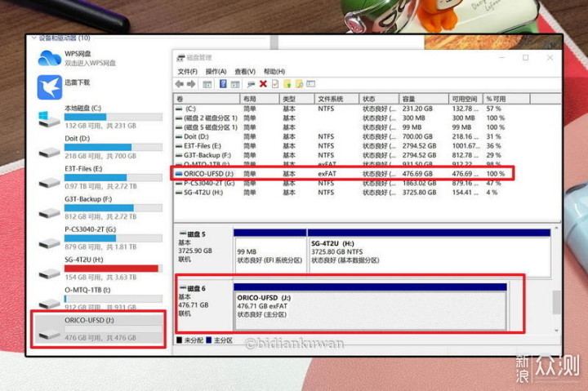The width and height of the screenshot is (588, 391).
Task: Click the Back arrow in Disk Management toolbar
Action: click(179, 84)
